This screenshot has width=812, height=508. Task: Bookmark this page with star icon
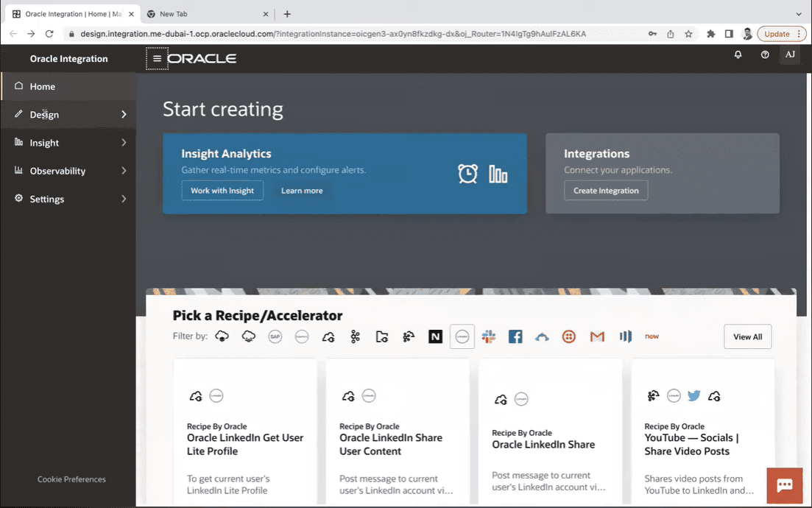(688, 34)
